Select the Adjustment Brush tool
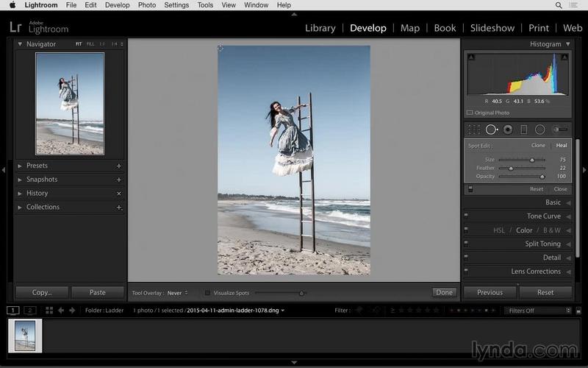588x368 pixels. click(x=559, y=130)
